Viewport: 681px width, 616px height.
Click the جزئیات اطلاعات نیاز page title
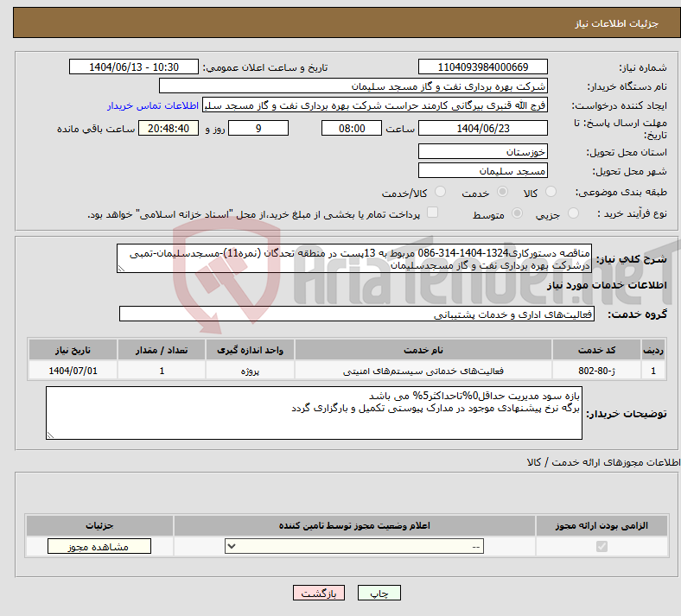(617, 23)
